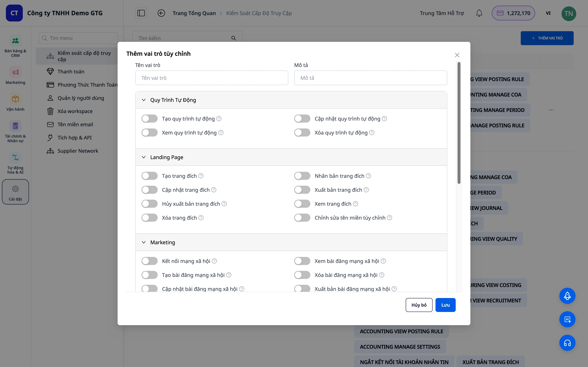The width and height of the screenshot is (588, 367).
Task: Open Cài đặt in the left sidebar
Action: point(15,192)
